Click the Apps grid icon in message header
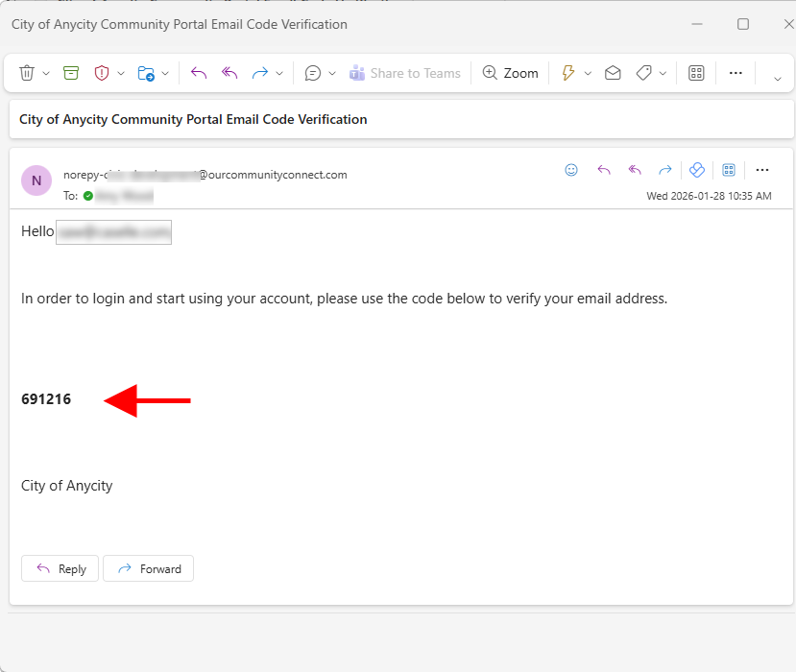 pyautogui.click(x=729, y=170)
